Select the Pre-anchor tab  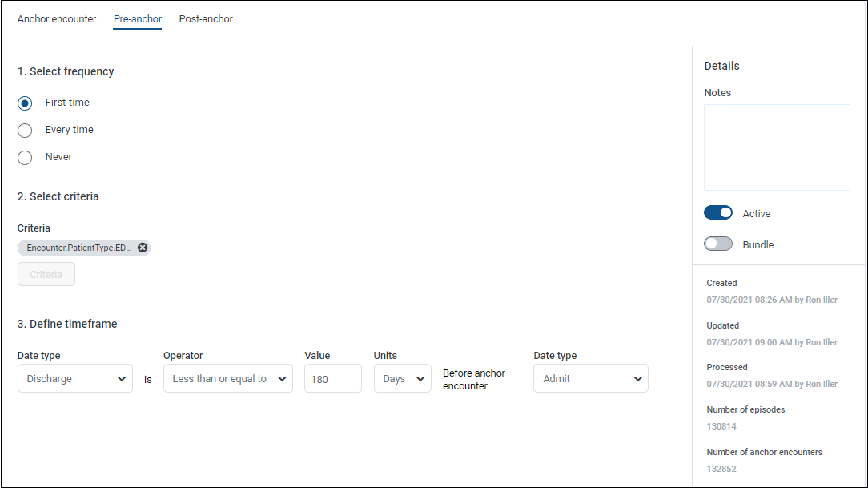click(x=138, y=19)
